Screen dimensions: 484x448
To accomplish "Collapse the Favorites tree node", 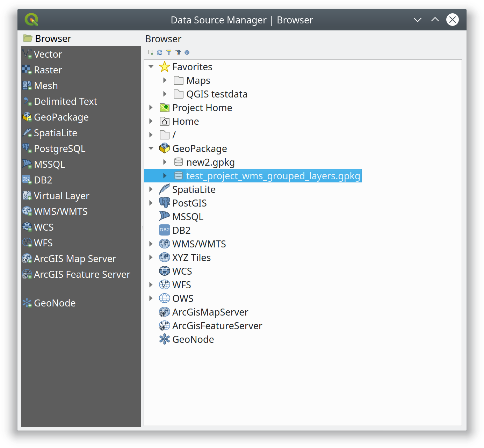I will click(151, 66).
